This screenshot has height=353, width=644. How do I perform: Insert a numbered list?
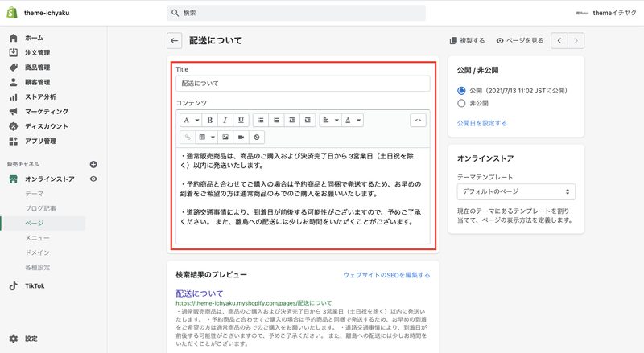pyautogui.click(x=276, y=121)
